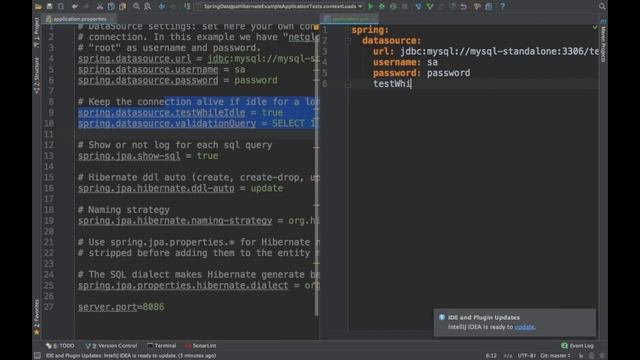Click the 'password:' key in yml

(x=397, y=73)
